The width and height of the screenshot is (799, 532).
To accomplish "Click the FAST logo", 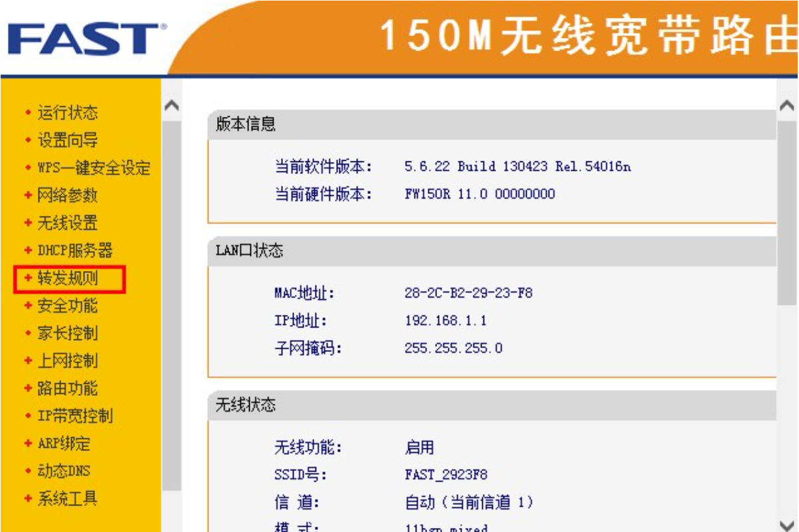I will [x=88, y=39].
